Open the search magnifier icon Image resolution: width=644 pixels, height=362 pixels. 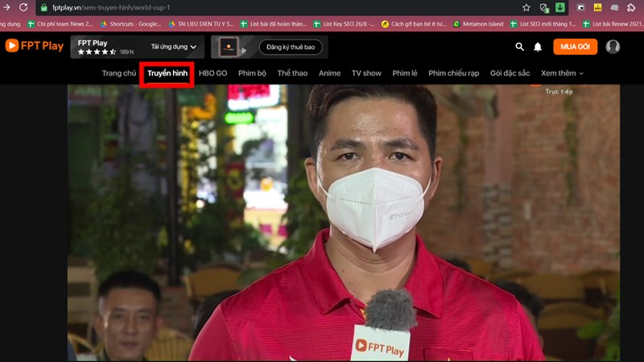(519, 47)
